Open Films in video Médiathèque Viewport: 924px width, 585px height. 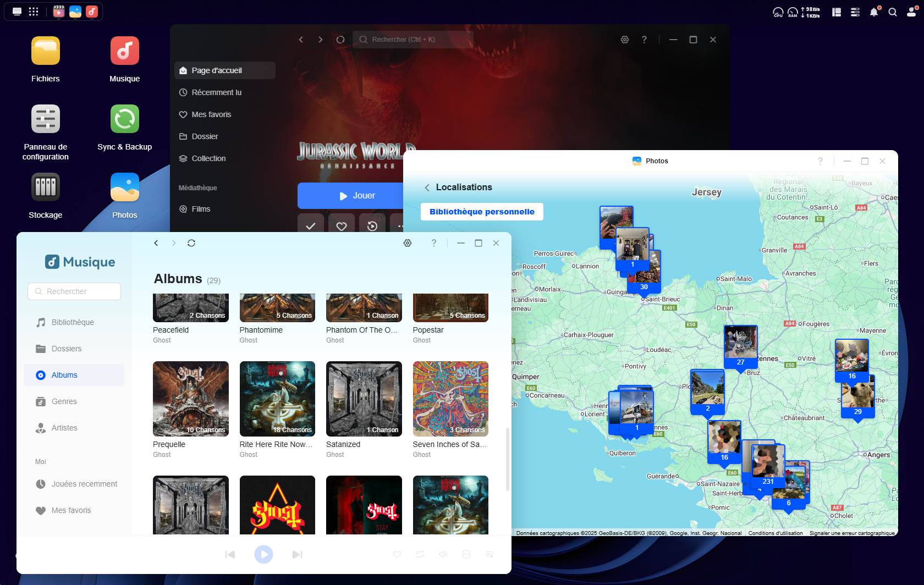click(225, 209)
